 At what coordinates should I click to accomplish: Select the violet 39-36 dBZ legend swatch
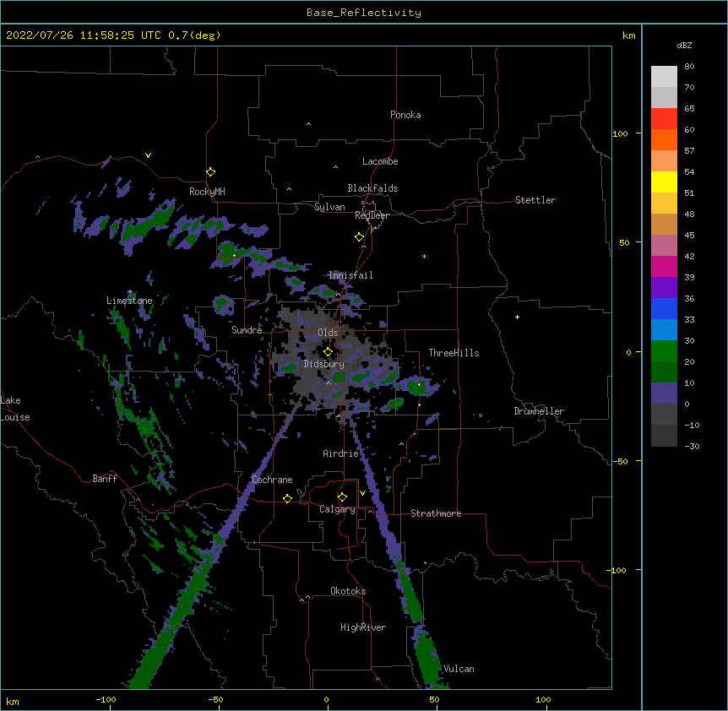coord(664,288)
